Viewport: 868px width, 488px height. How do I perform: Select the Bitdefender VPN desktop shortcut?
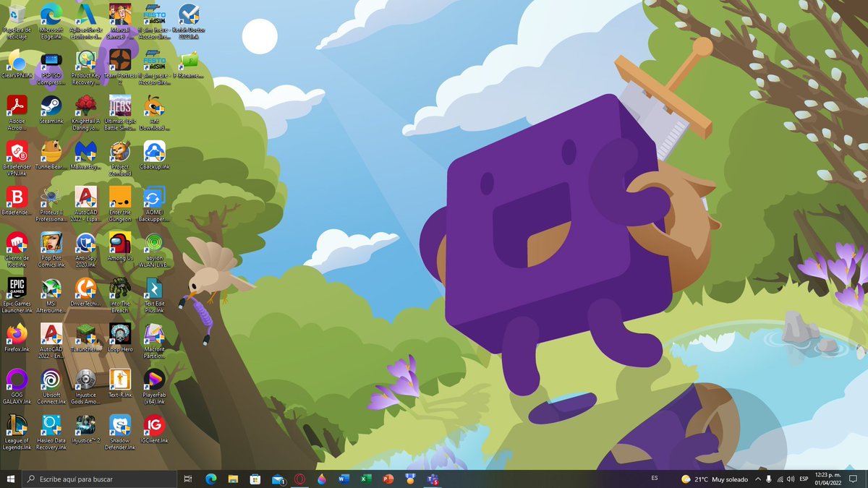click(17, 159)
